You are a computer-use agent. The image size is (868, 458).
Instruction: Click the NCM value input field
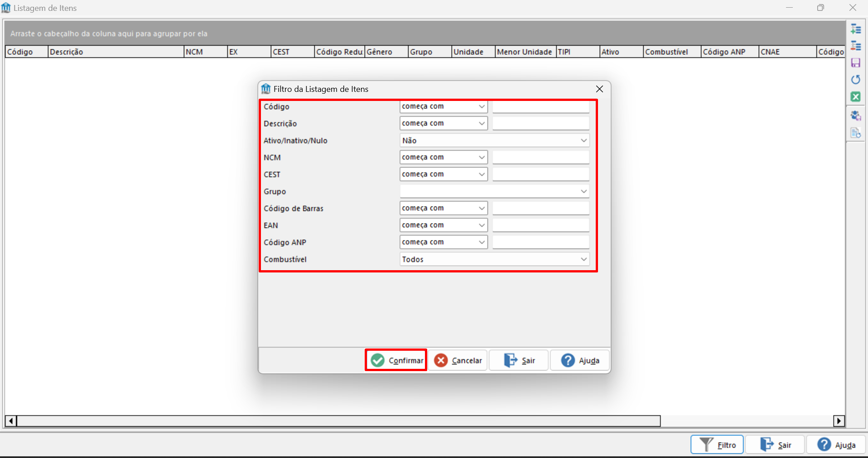[x=541, y=157]
